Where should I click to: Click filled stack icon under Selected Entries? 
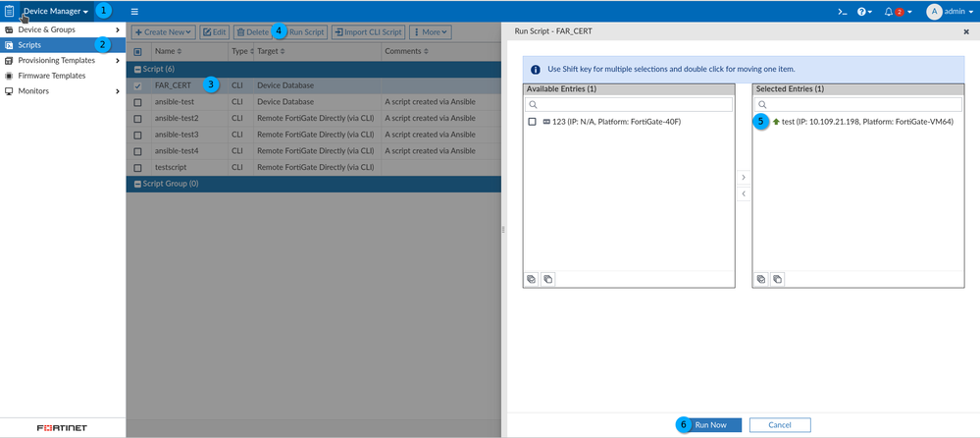761,279
